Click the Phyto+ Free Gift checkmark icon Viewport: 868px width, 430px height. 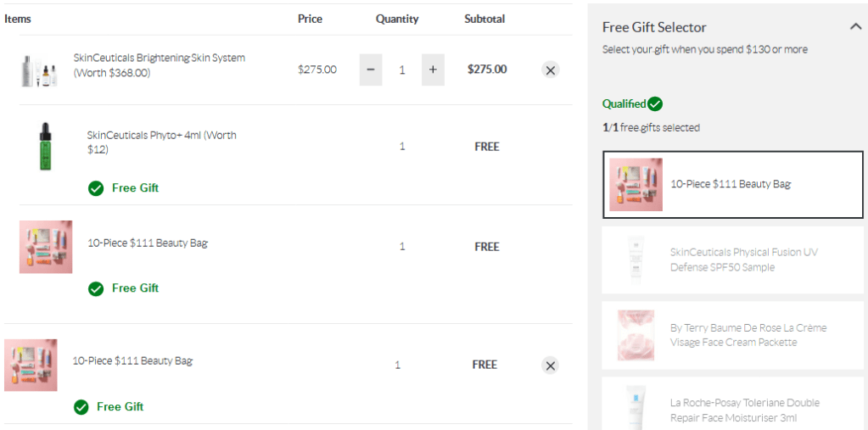click(x=96, y=188)
